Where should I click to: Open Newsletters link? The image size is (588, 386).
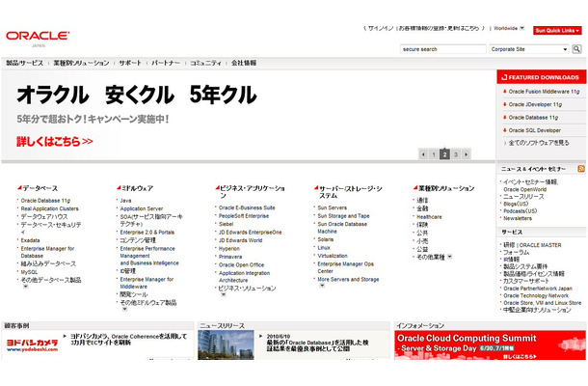518,218
